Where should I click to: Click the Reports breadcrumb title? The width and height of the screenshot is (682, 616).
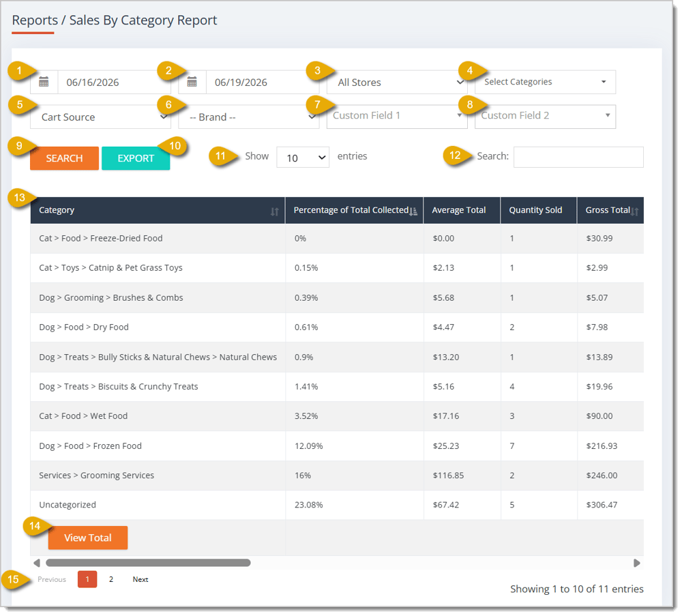pyautogui.click(x=35, y=20)
